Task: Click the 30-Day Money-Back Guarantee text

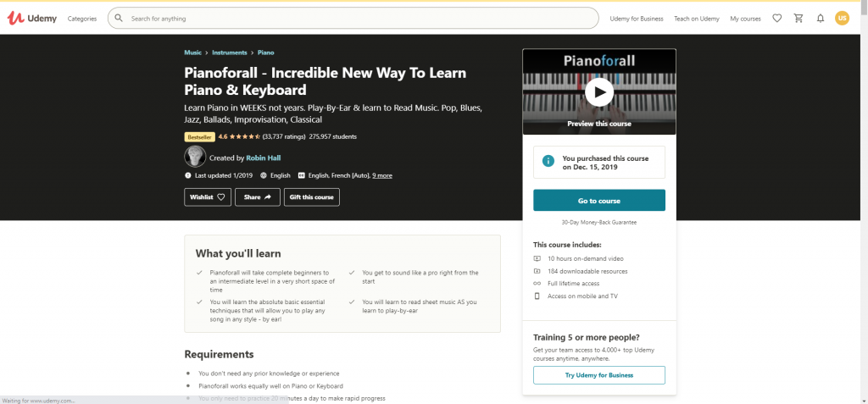Action: coord(599,223)
